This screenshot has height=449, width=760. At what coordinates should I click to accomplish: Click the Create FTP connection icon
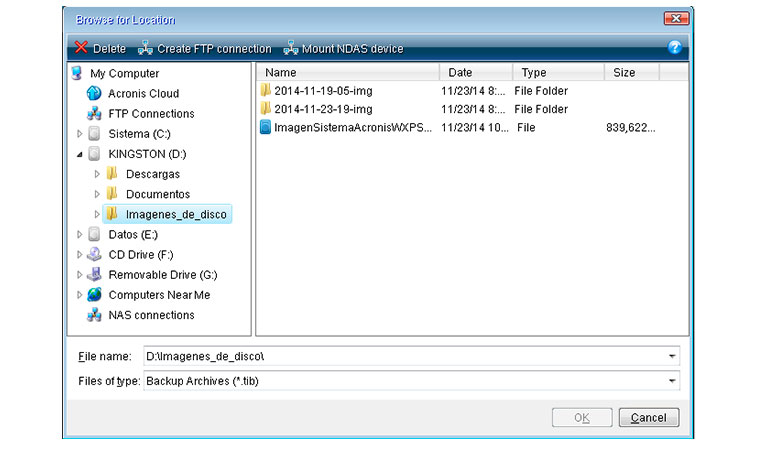(x=145, y=48)
